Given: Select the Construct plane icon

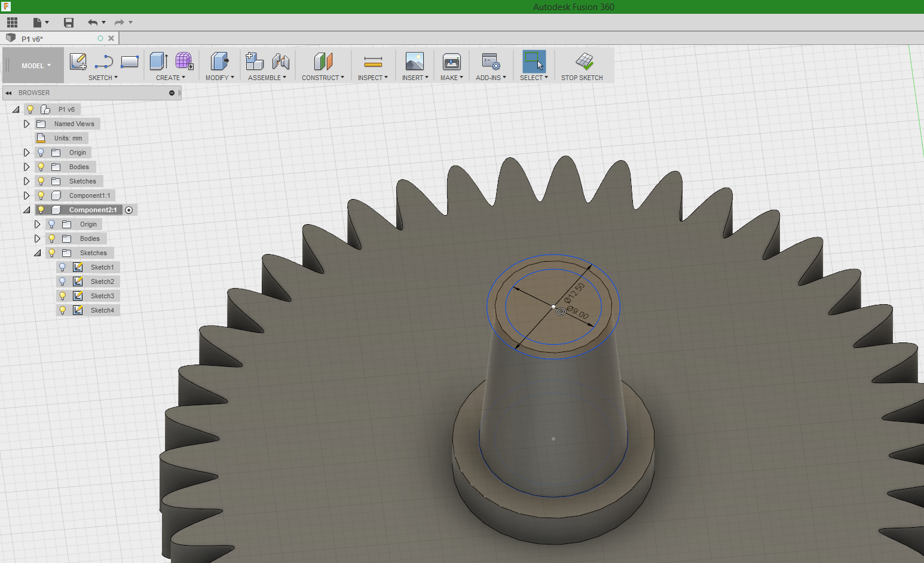Looking at the screenshot, I should coord(323,61).
